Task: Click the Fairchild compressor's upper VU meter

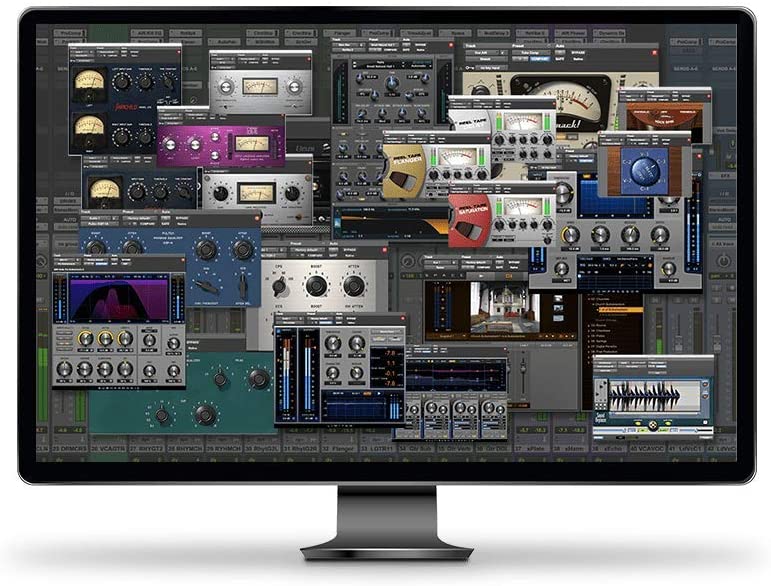Action: (x=90, y=81)
